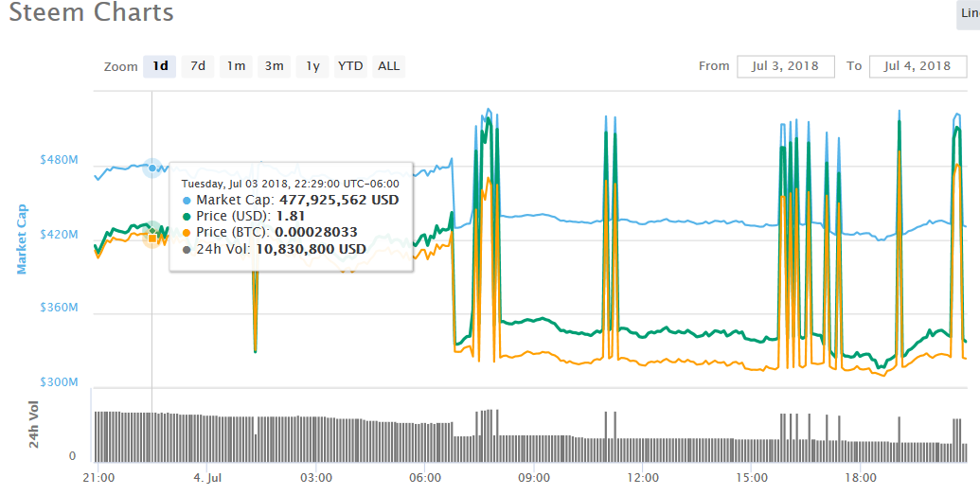
Task: Click the Steem Charts heading
Action: pos(91,12)
